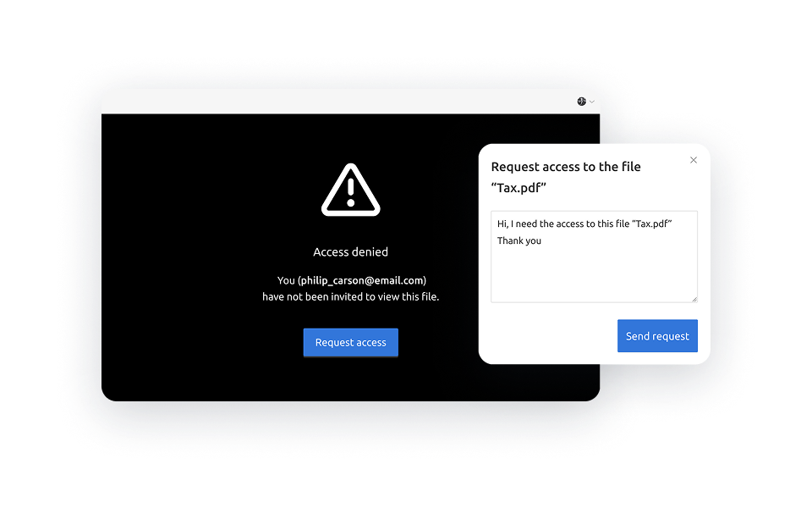Click the exclamation mark inside the triangle
The image size is (812, 508).
(350, 192)
